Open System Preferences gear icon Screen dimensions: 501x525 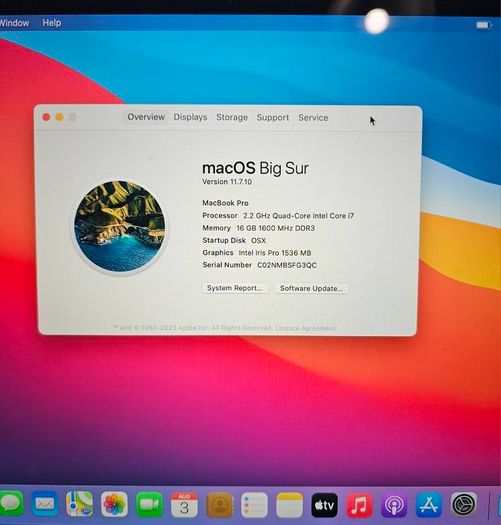pyautogui.click(x=464, y=504)
